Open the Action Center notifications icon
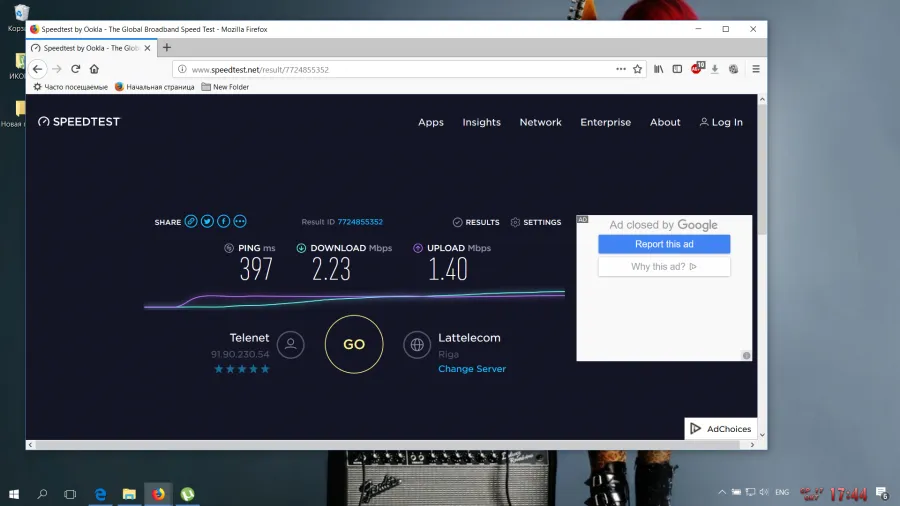This screenshot has height=506, width=900. point(882,493)
